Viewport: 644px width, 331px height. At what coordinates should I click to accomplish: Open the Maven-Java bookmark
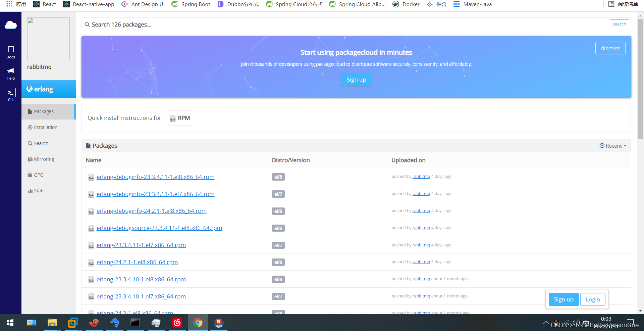[472, 4]
